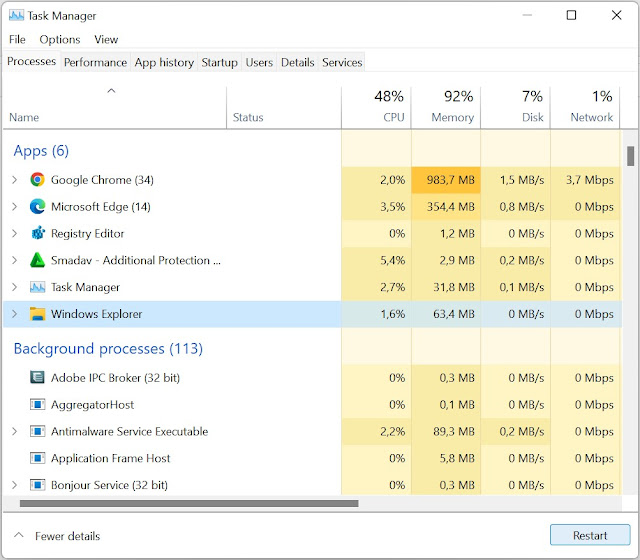Image resolution: width=640 pixels, height=560 pixels.
Task: Open the Users tab
Action: pos(259,62)
